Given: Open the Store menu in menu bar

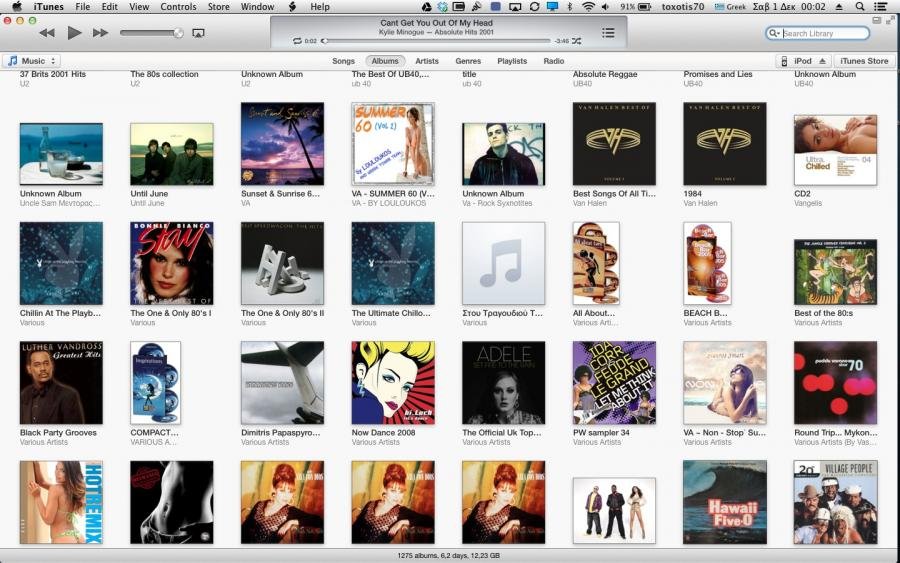Looking at the screenshot, I should [x=218, y=7].
